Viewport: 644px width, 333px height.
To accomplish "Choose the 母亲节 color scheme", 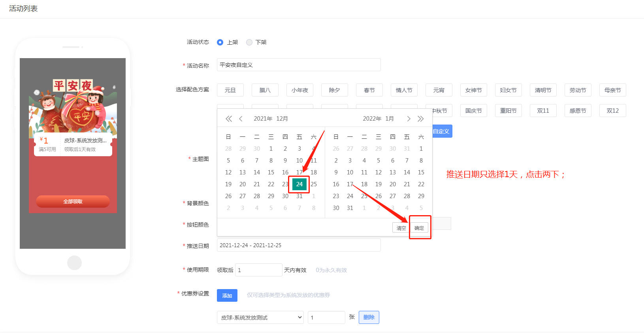I will tap(613, 90).
